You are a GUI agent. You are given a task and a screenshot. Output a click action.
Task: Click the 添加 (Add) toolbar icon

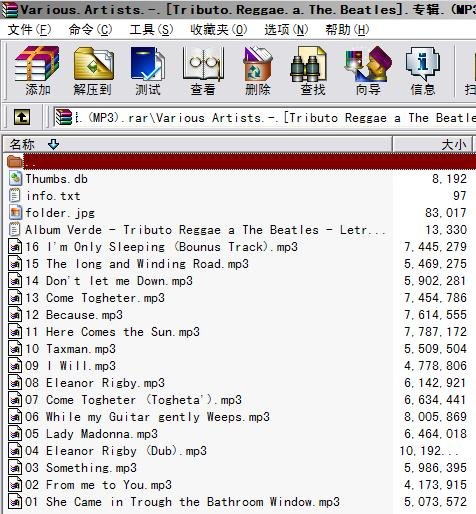click(37, 71)
